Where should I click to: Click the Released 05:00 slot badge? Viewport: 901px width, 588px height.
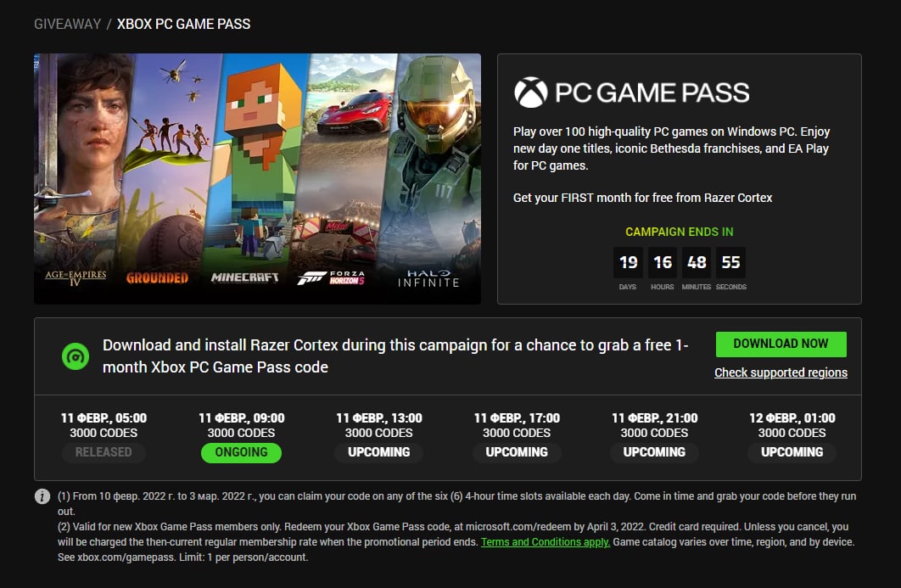pyautogui.click(x=104, y=452)
